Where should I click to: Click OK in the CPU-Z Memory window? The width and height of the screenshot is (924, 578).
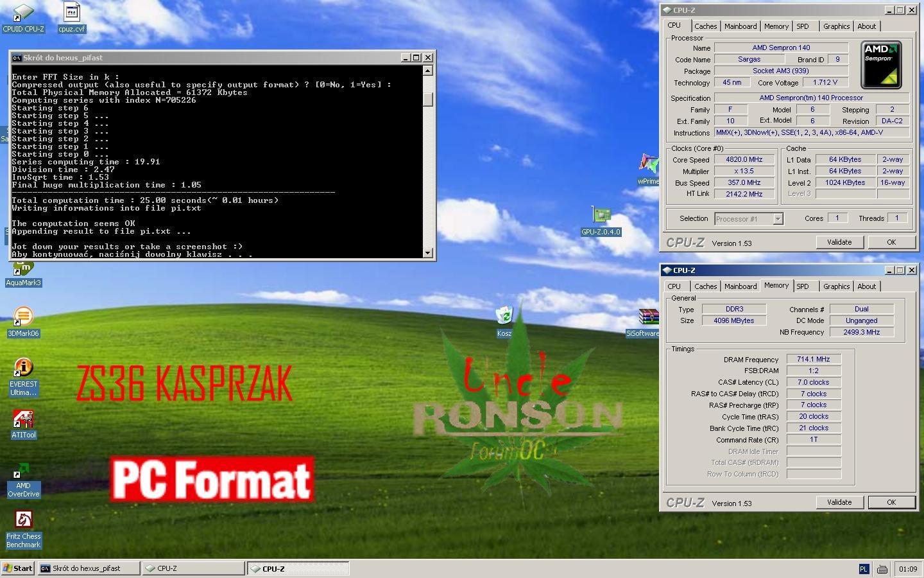click(891, 502)
